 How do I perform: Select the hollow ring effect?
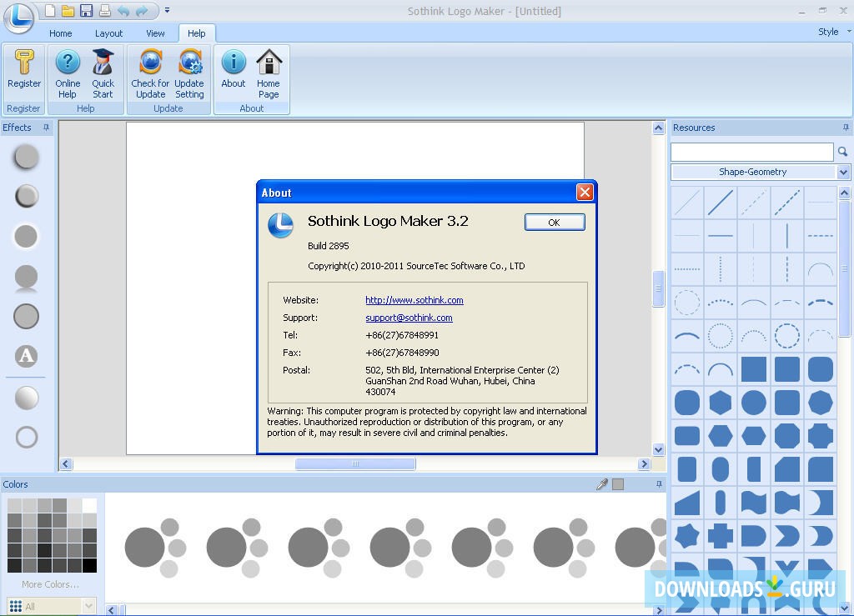click(26, 437)
